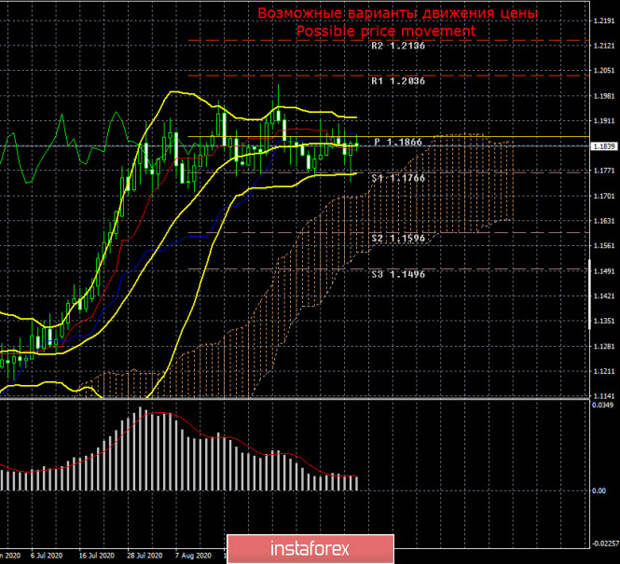Click the instaforex logo banner

[310, 549]
